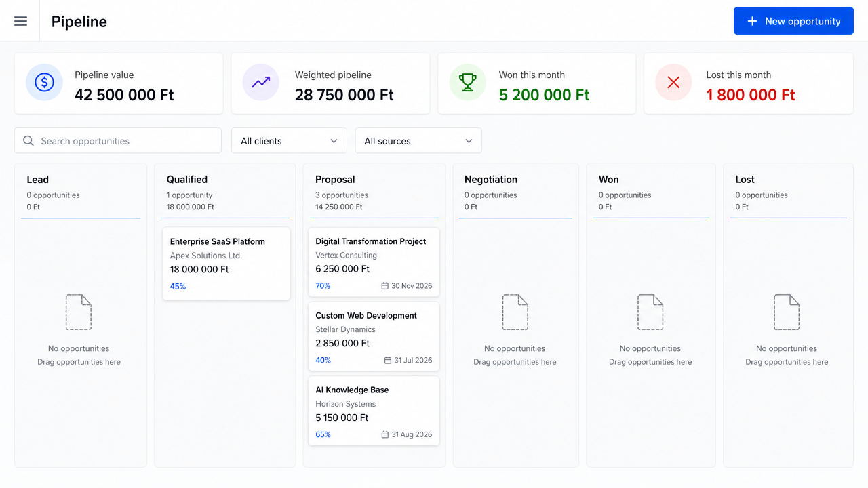Click the dollar sign Pipeline value icon
The image size is (868, 488).
(44, 82)
